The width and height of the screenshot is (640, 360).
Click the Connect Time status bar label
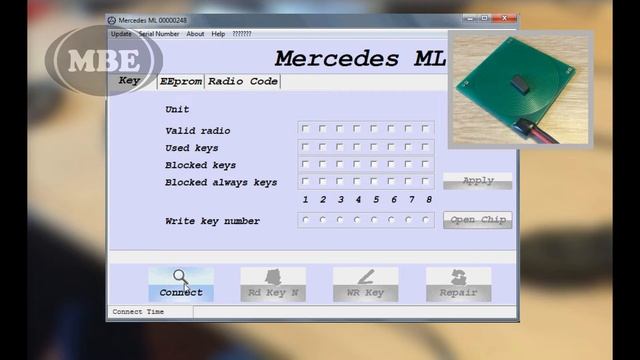pyautogui.click(x=138, y=312)
